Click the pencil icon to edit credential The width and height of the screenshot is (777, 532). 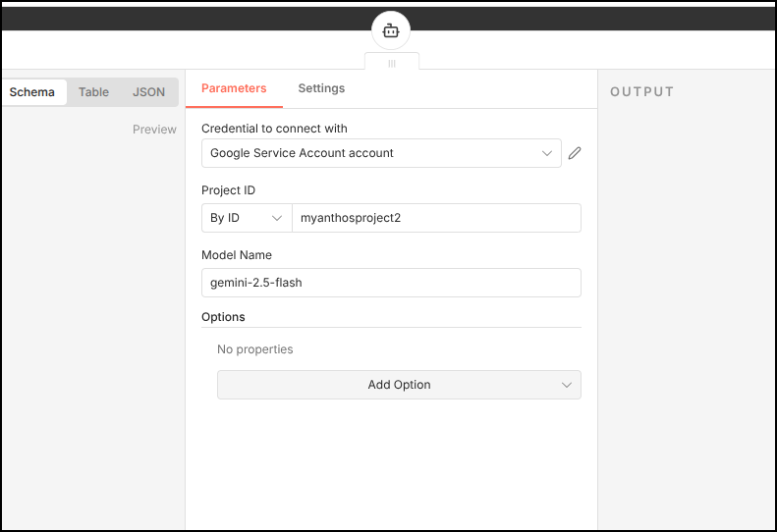[575, 153]
